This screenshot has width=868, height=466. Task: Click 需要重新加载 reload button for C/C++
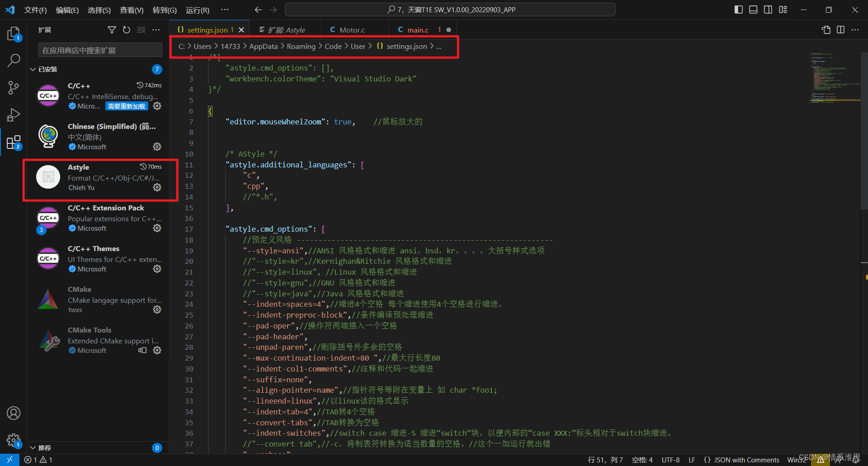[127, 106]
